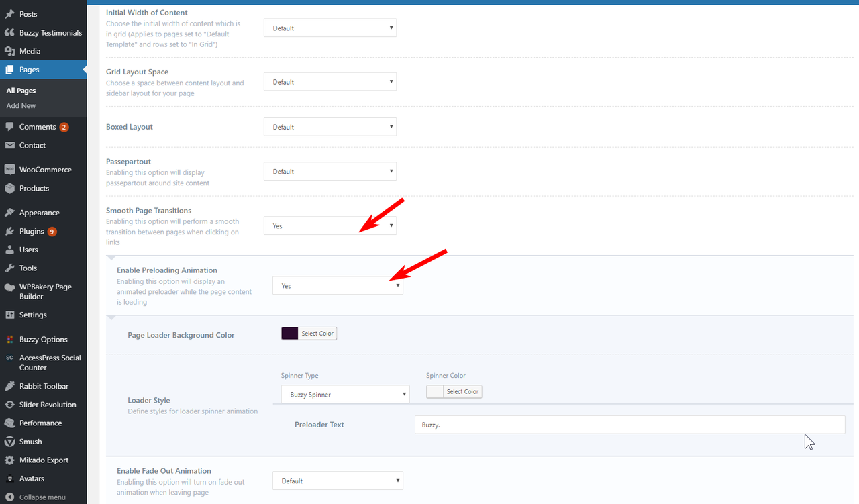The height and width of the screenshot is (504, 859).
Task: Click the Posts pushpin icon
Action: (9, 14)
